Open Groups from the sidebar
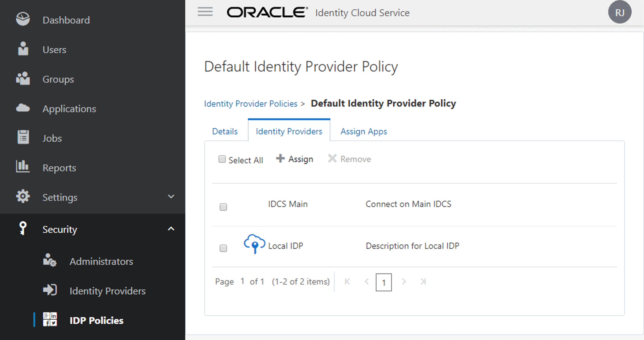Viewport: 644px width, 340px height. (58, 79)
